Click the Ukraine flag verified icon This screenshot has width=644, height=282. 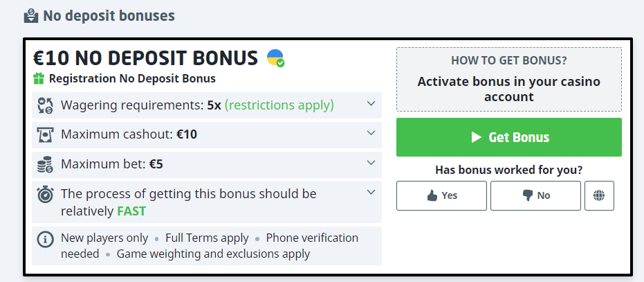(x=275, y=58)
